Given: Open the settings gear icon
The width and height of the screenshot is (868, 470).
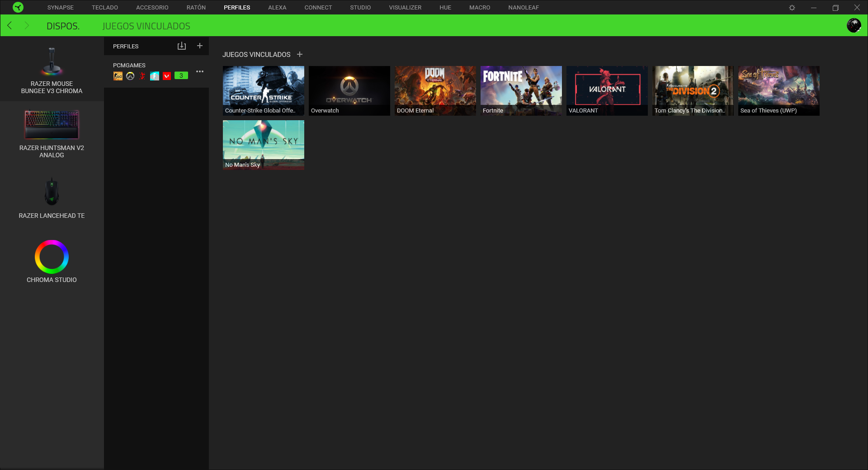Looking at the screenshot, I should (x=792, y=8).
